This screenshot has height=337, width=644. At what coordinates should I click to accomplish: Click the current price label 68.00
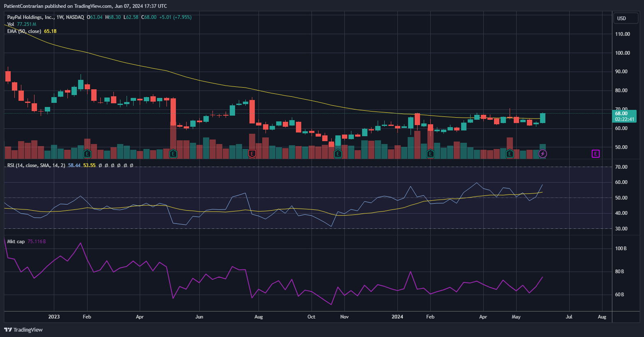[x=621, y=114]
